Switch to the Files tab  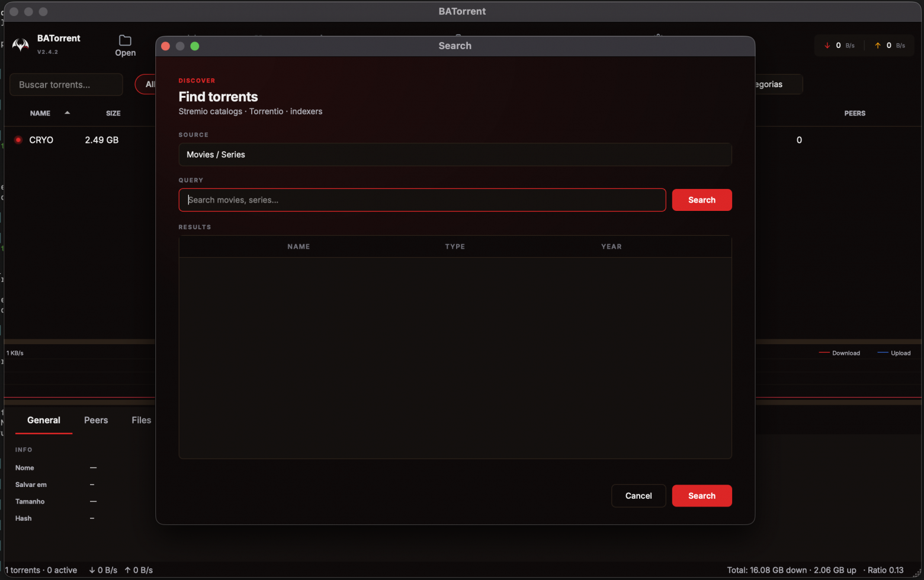click(x=142, y=420)
